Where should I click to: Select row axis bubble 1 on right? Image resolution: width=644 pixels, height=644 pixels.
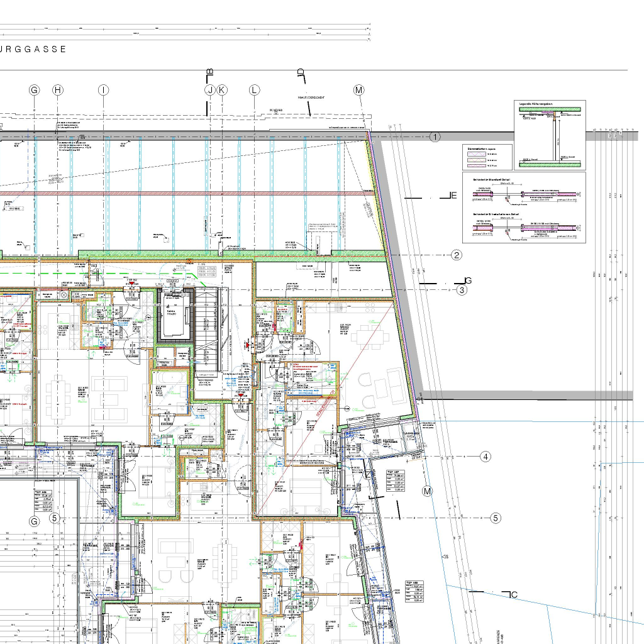(x=435, y=137)
